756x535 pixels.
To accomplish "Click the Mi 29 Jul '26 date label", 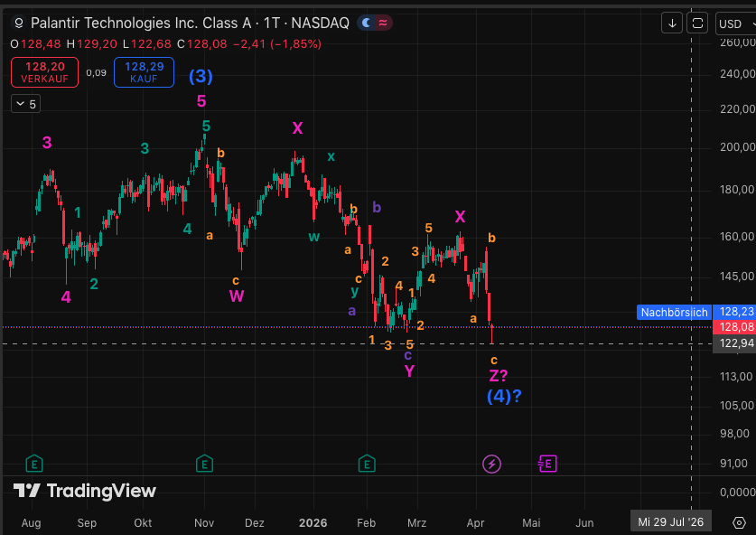I will (669, 521).
